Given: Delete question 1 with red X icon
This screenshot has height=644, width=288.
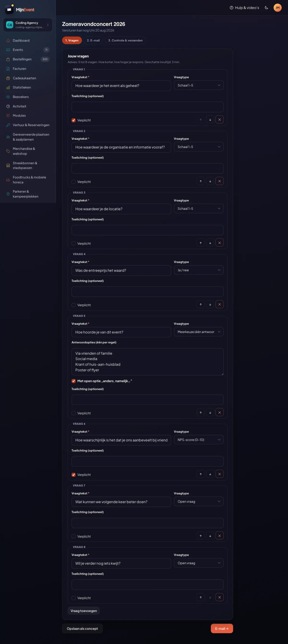Looking at the screenshot, I should pos(219,120).
